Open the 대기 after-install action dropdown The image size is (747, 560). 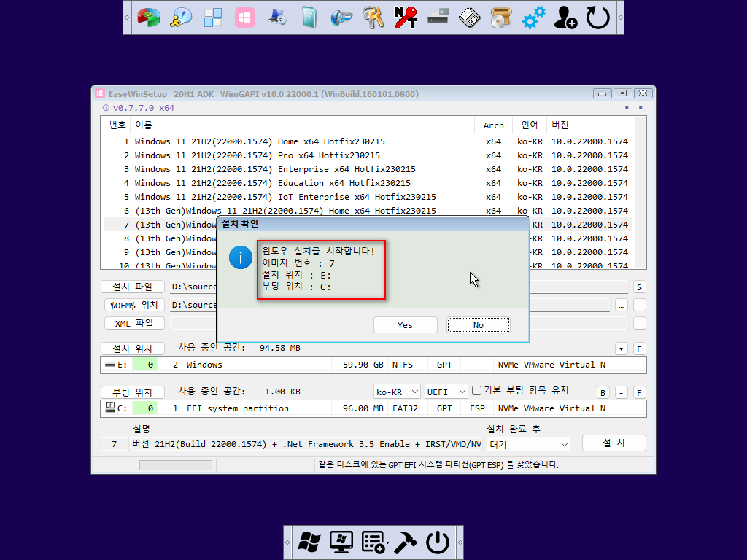[x=528, y=445]
